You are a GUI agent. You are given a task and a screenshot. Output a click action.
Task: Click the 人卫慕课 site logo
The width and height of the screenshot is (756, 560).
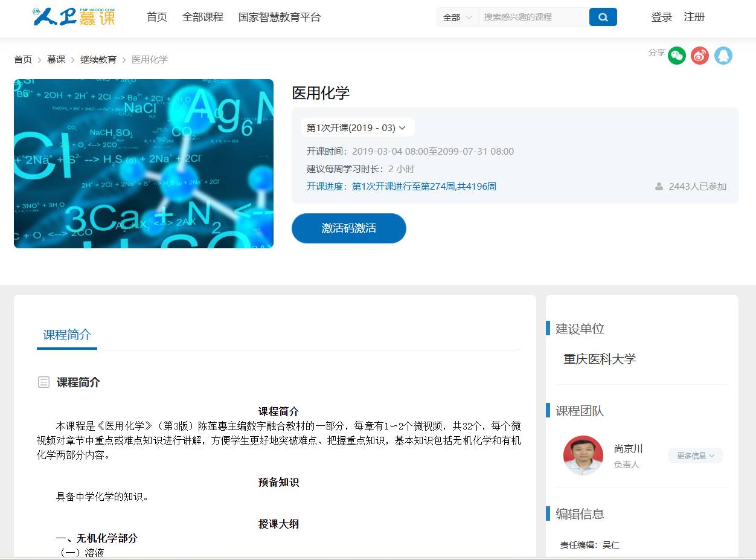pyautogui.click(x=74, y=17)
